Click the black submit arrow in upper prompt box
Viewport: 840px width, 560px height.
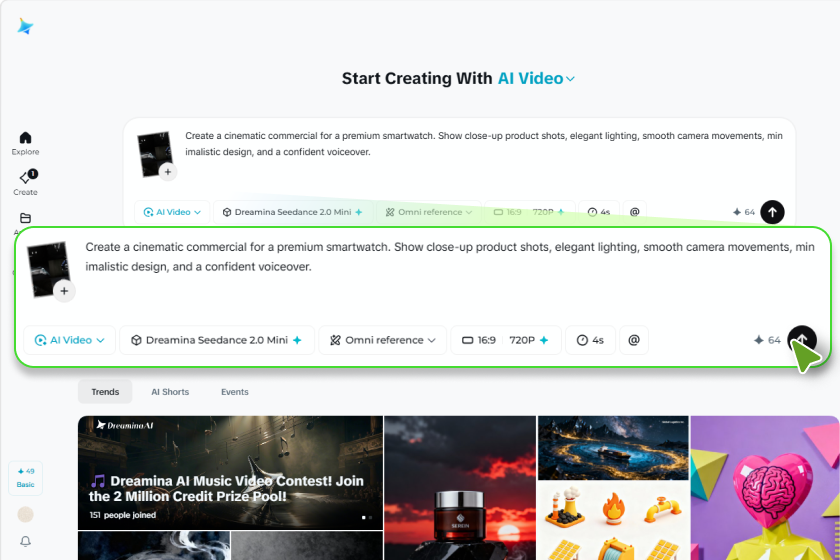(x=772, y=212)
